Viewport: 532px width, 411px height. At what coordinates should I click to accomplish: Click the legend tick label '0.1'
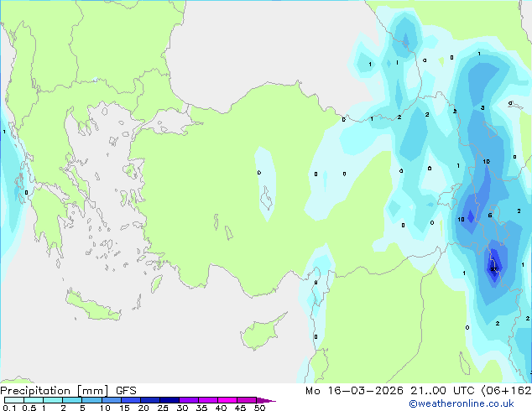(x=9, y=408)
